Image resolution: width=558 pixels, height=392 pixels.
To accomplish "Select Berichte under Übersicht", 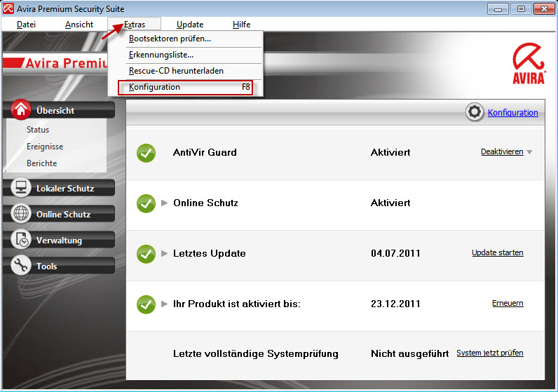I will tap(41, 163).
